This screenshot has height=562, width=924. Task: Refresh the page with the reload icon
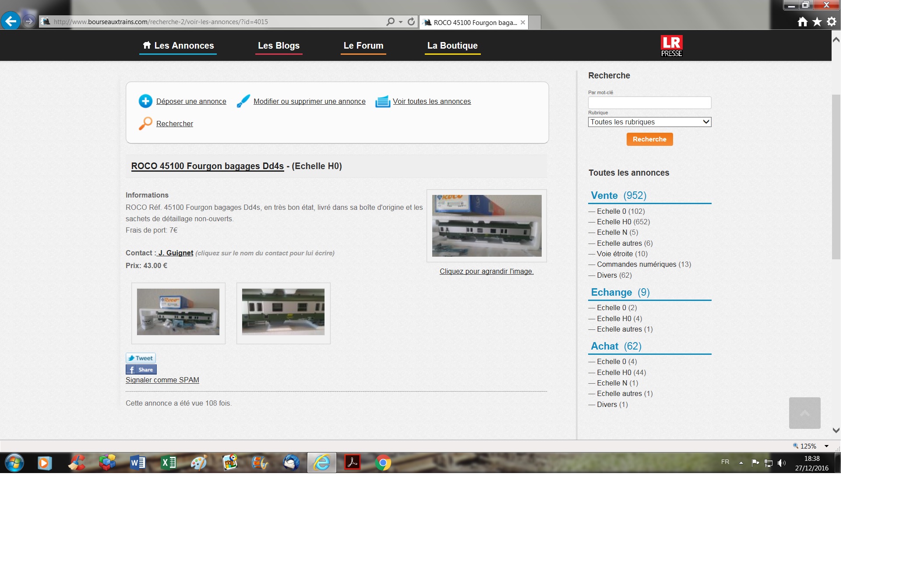[411, 21]
